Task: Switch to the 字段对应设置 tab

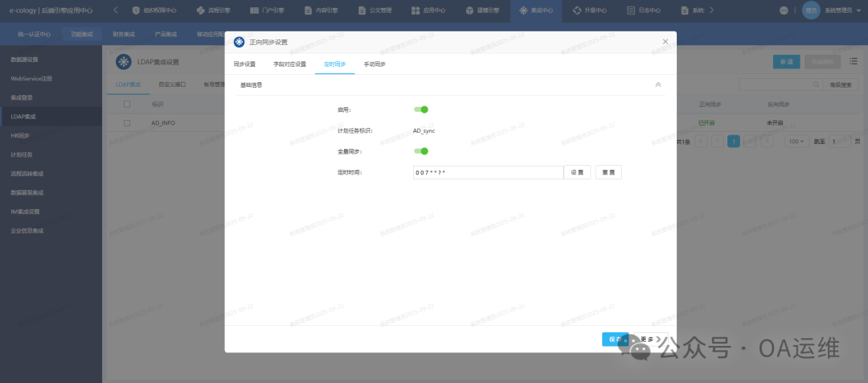Action: pyautogui.click(x=289, y=64)
